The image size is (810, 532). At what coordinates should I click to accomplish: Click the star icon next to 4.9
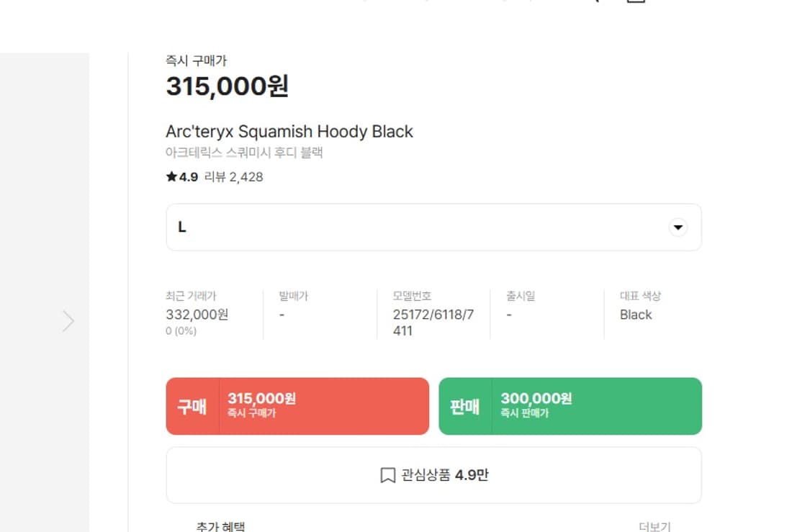pos(171,176)
